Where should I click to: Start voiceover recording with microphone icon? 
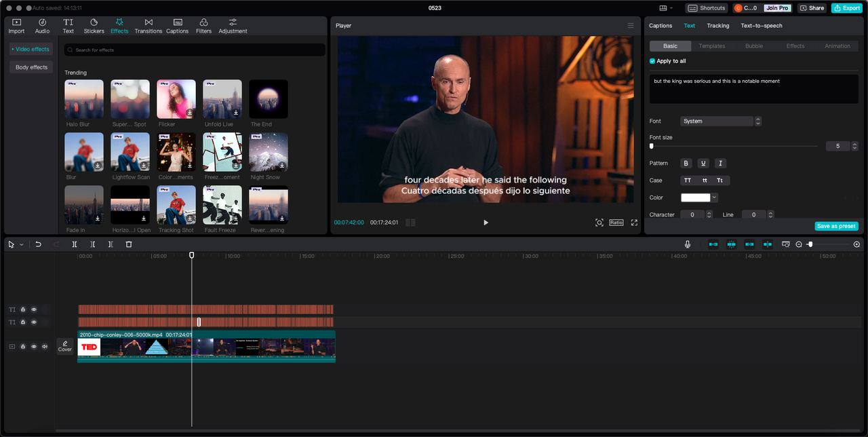point(688,244)
